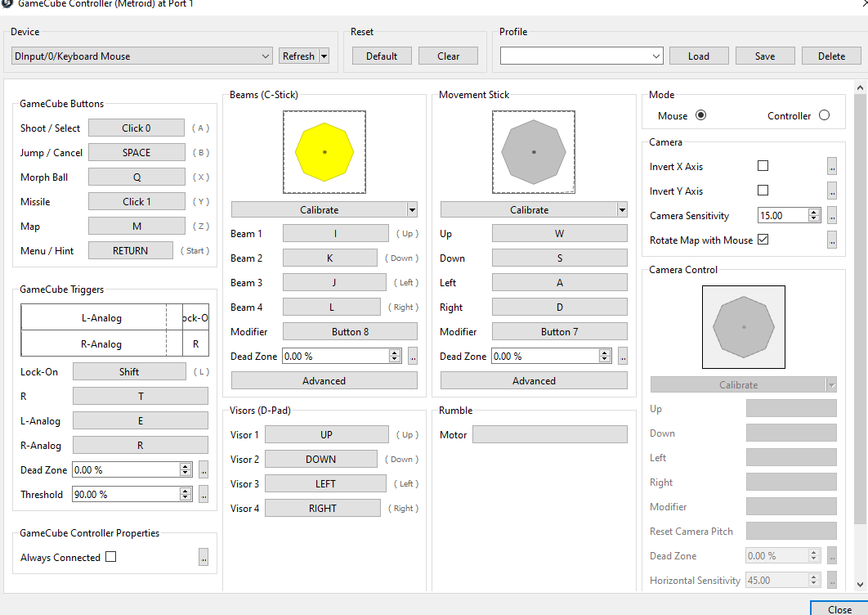Select the Controller mode radio button
Screen dimensions: 868x615
[x=824, y=115]
